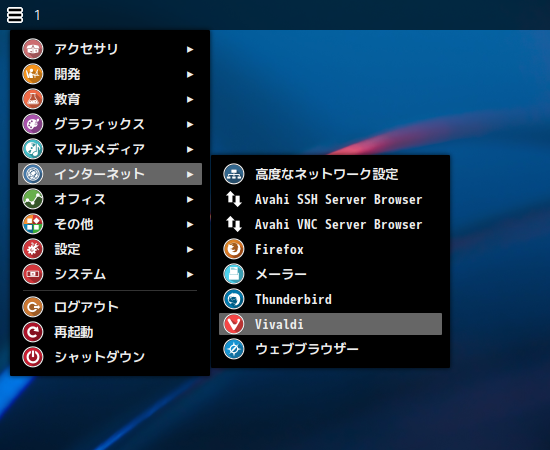The image size is (550, 450).
Task: Click the マルチメディア text label
Action: pos(100,149)
